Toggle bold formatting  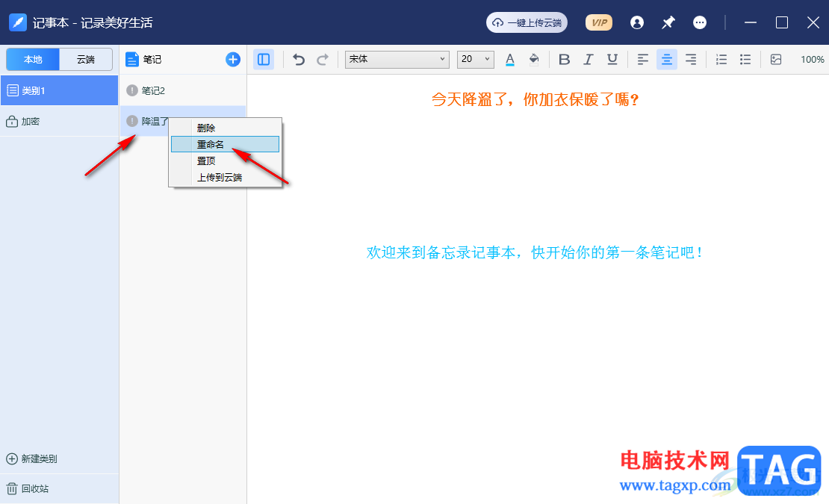click(564, 59)
